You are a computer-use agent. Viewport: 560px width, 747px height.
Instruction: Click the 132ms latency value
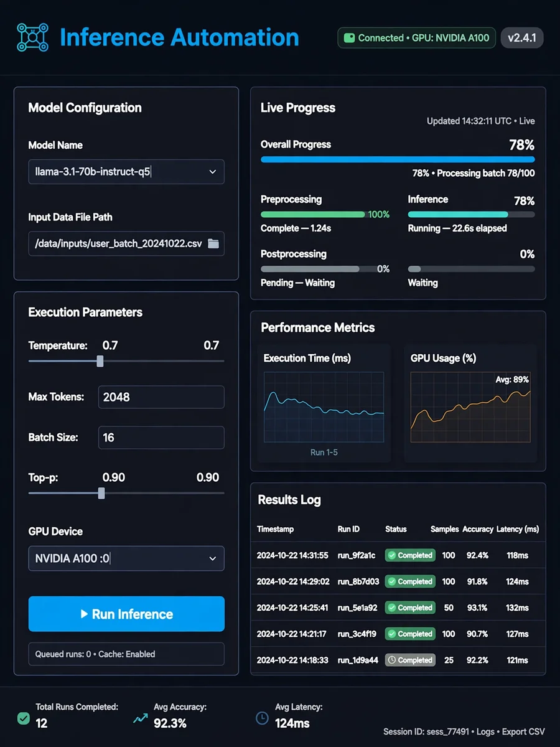coord(518,608)
